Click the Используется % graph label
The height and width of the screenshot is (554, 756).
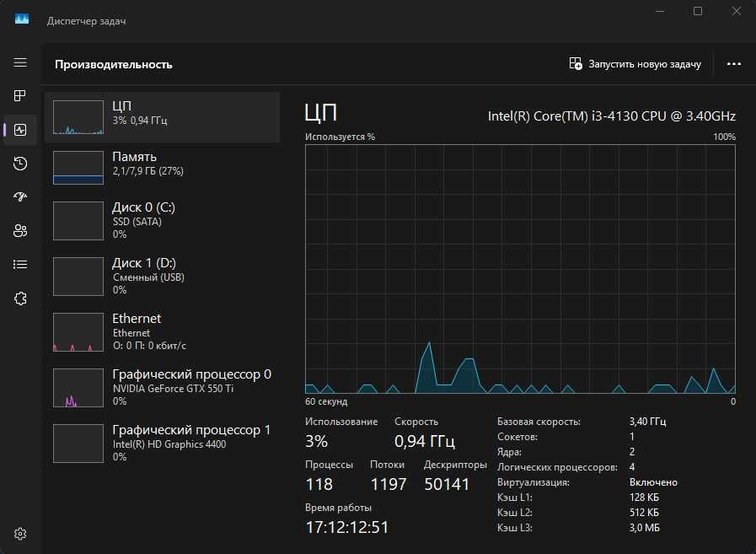pos(340,137)
